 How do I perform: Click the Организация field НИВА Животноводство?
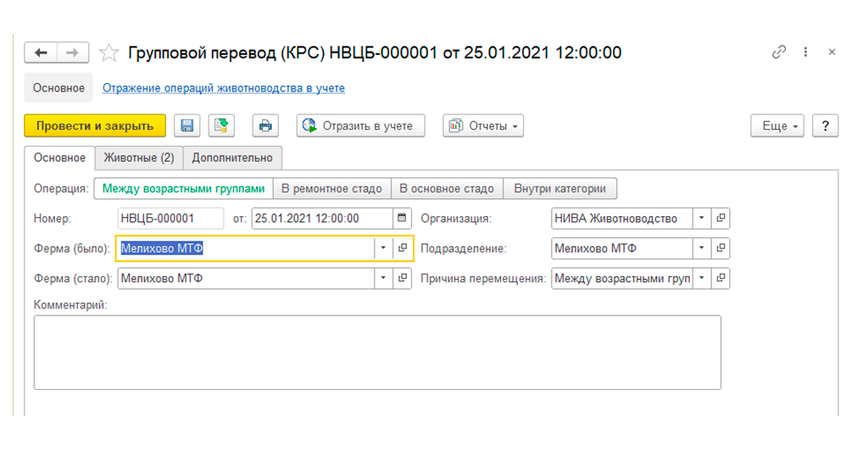point(622,218)
